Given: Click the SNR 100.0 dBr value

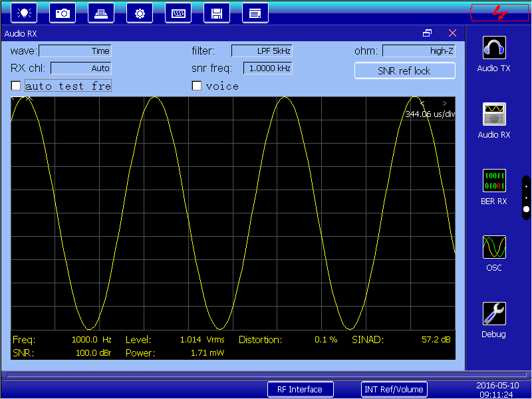Looking at the screenshot, I should (93, 353).
